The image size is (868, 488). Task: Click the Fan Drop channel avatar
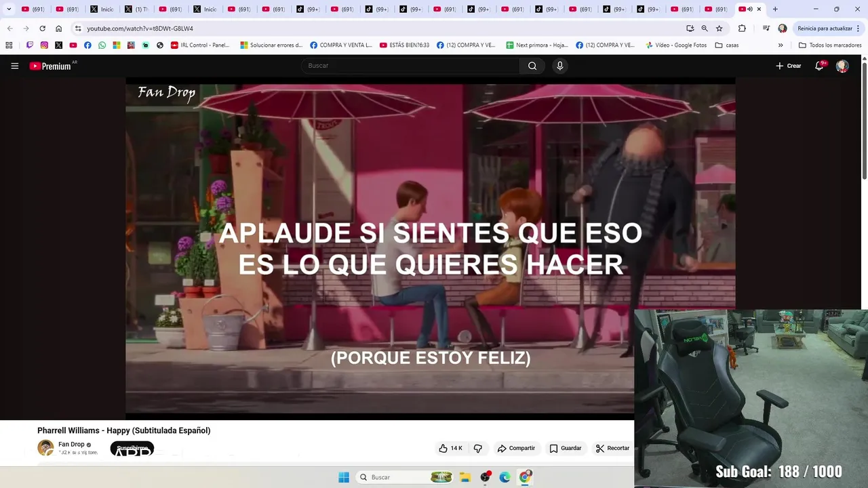pos(45,448)
